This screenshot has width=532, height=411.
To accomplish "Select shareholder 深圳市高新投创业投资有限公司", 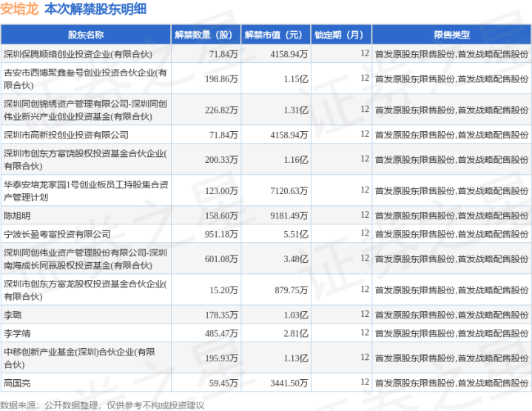I will tap(66, 135).
